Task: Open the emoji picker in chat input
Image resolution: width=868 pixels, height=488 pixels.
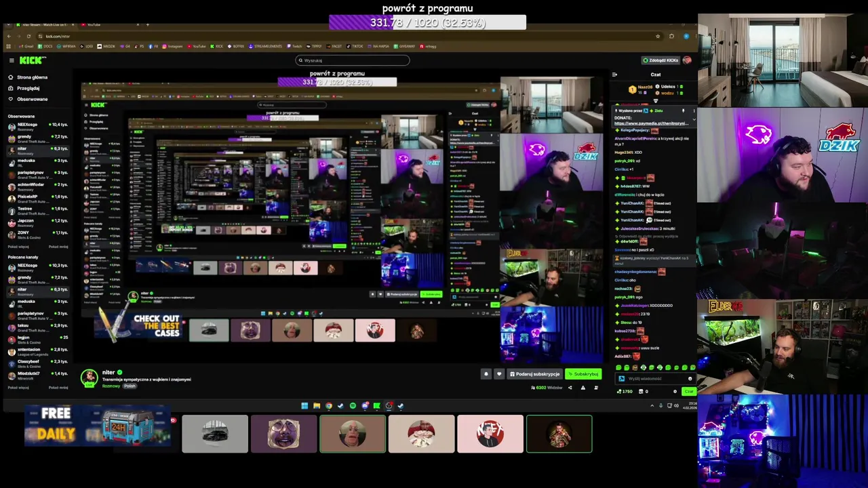Action: coord(690,379)
